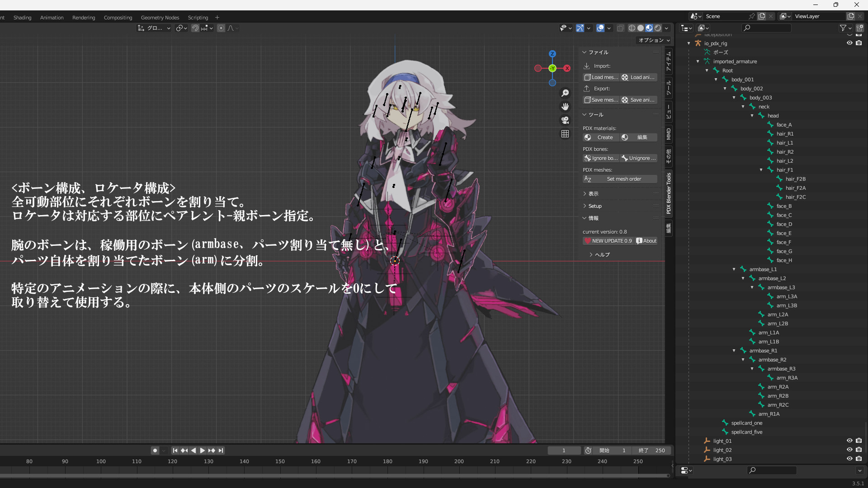Toggle viewport gizmo display
Viewport: 868px width, 488px height.
pyautogui.click(x=580, y=28)
